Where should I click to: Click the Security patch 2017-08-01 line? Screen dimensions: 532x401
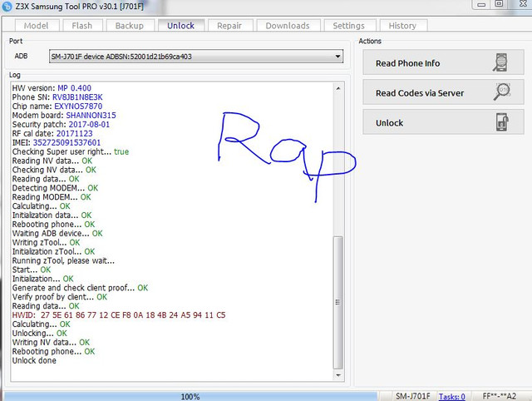click(x=61, y=125)
